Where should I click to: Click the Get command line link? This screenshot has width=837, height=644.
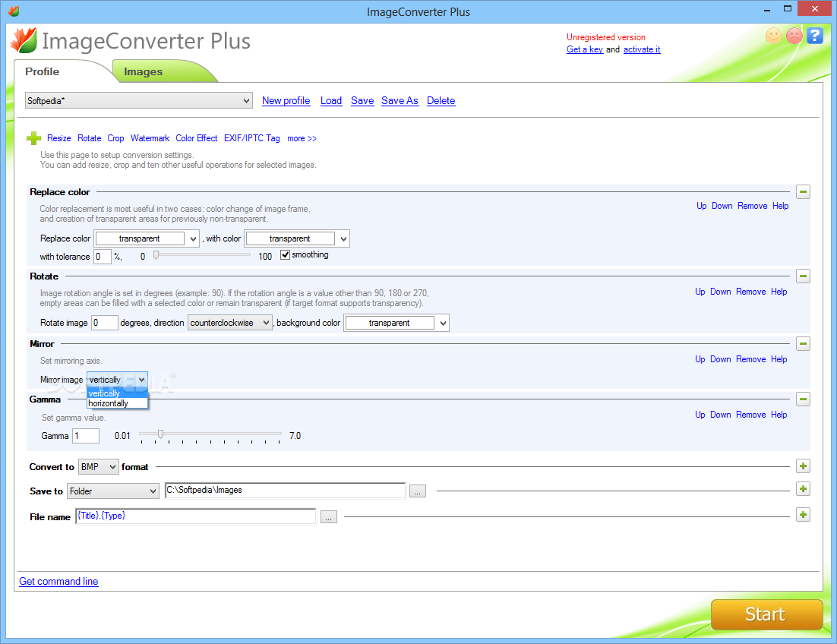click(58, 581)
